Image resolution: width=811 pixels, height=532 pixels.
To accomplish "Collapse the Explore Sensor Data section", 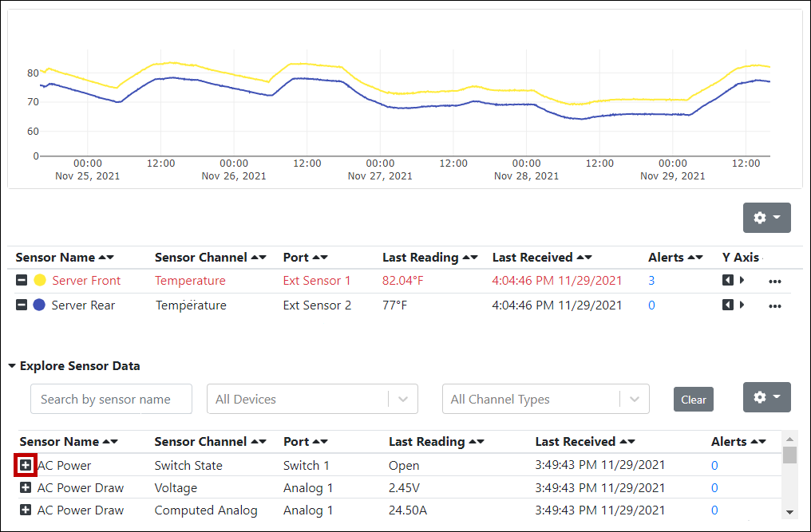I will click(12, 366).
